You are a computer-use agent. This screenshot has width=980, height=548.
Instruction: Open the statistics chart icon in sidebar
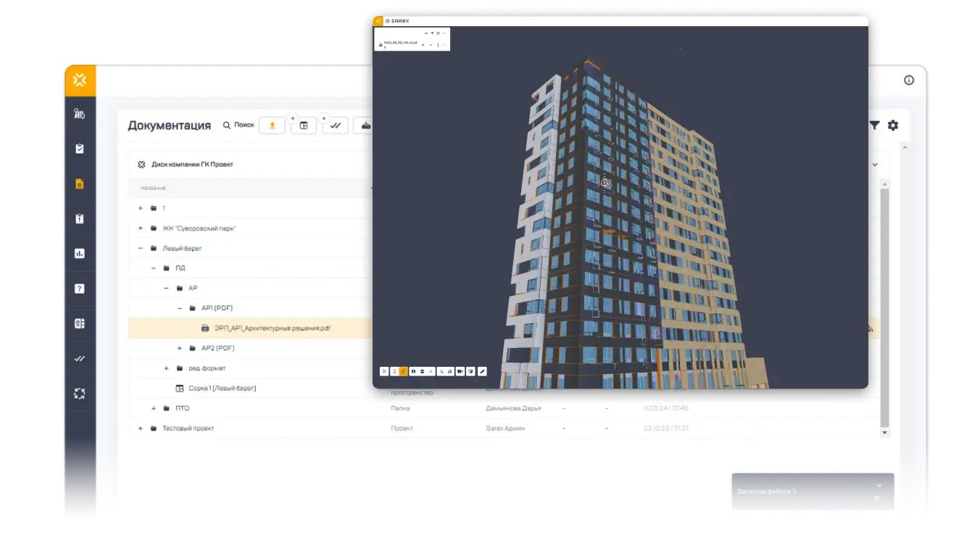coord(80,254)
